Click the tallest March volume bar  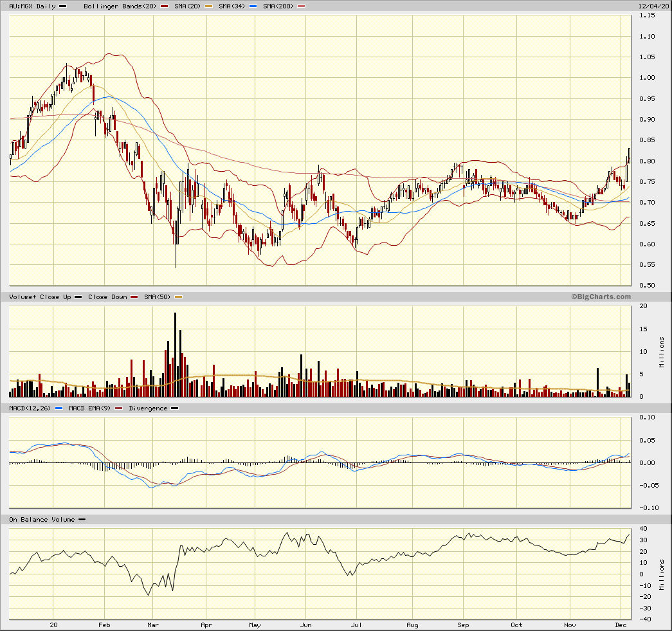[176, 355]
